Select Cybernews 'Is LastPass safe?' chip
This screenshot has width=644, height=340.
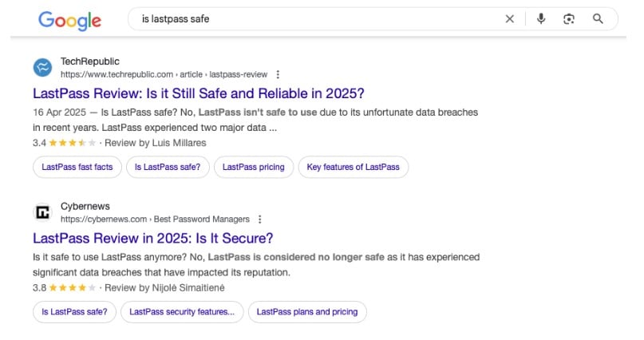point(74,312)
